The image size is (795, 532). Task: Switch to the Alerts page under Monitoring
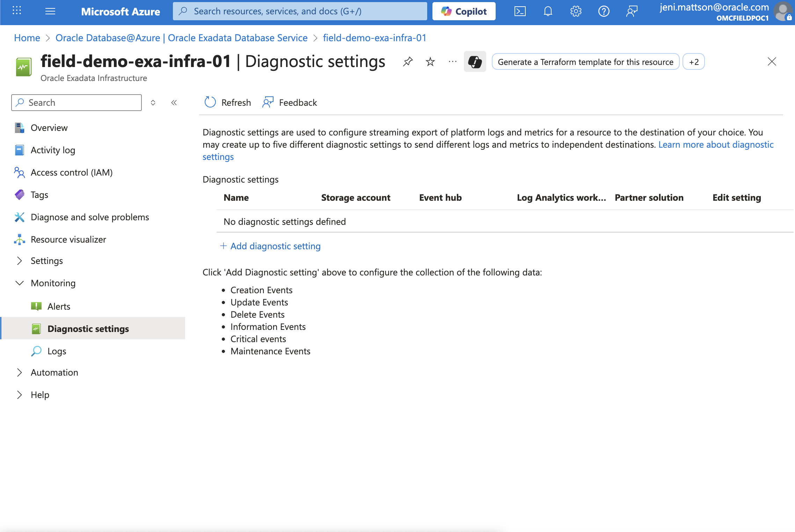click(x=59, y=306)
